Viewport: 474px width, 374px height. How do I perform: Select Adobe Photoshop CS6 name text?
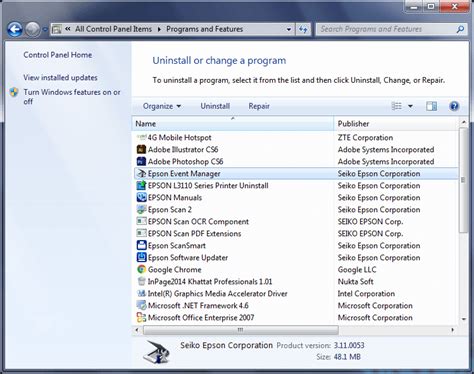click(185, 162)
